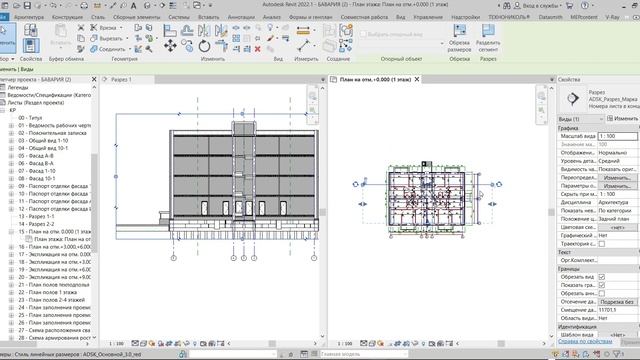This screenshot has width=640, height=360.
Task: Click the <нет> button for Цветовая схема
Action: pos(618,227)
